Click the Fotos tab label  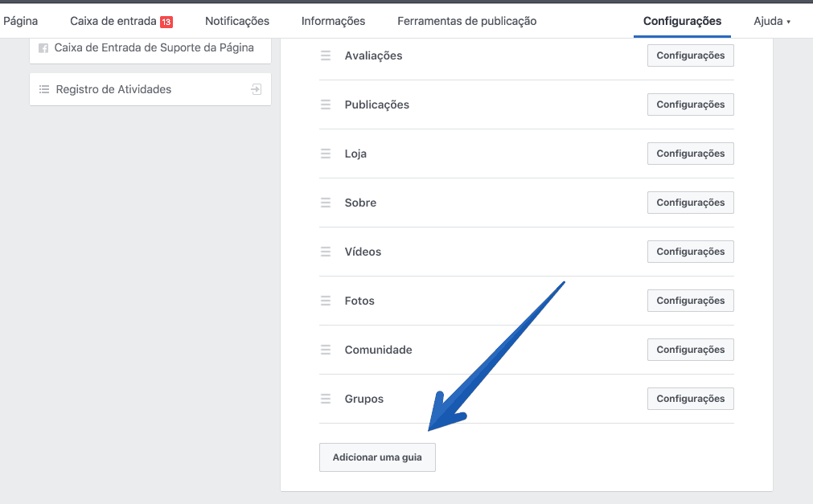(359, 301)
